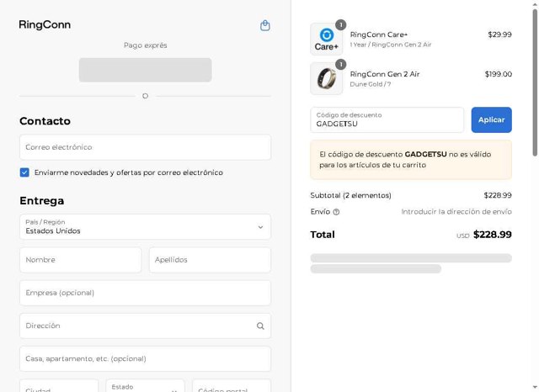Click the 1 Year / RingConn Gen 2 Air text

pyautogui.click(x=391, y=45)
